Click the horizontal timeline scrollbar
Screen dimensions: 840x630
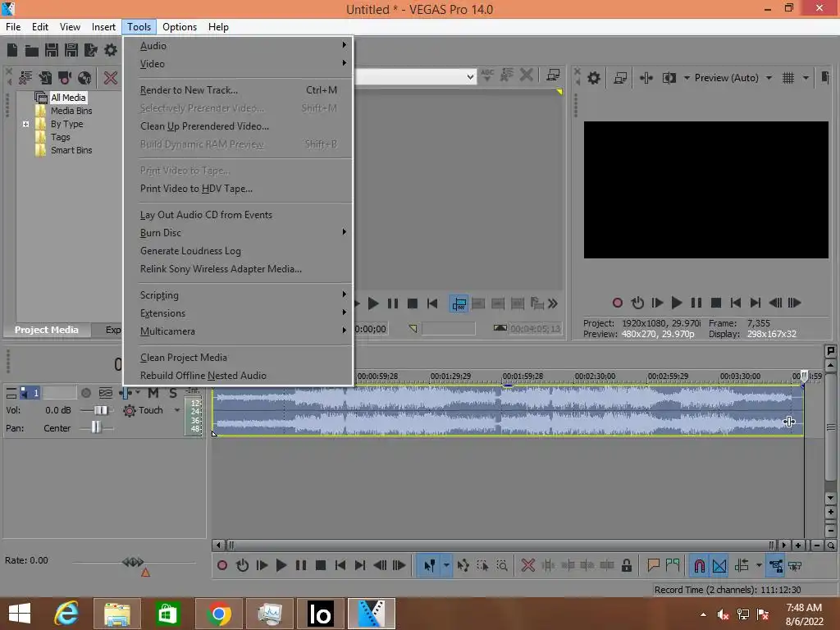pyautogui.click(x=500, y=546)
